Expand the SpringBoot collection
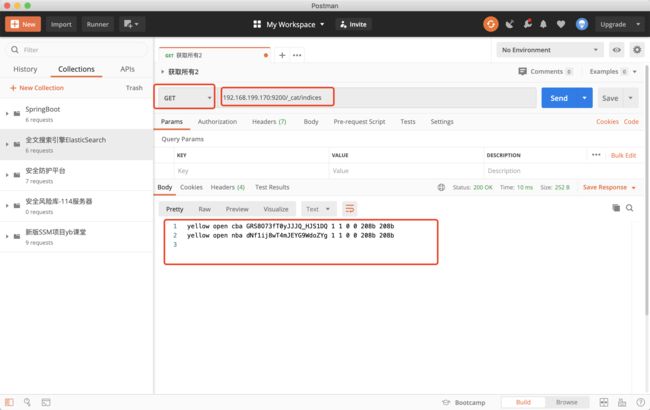 tap(7, 114)
